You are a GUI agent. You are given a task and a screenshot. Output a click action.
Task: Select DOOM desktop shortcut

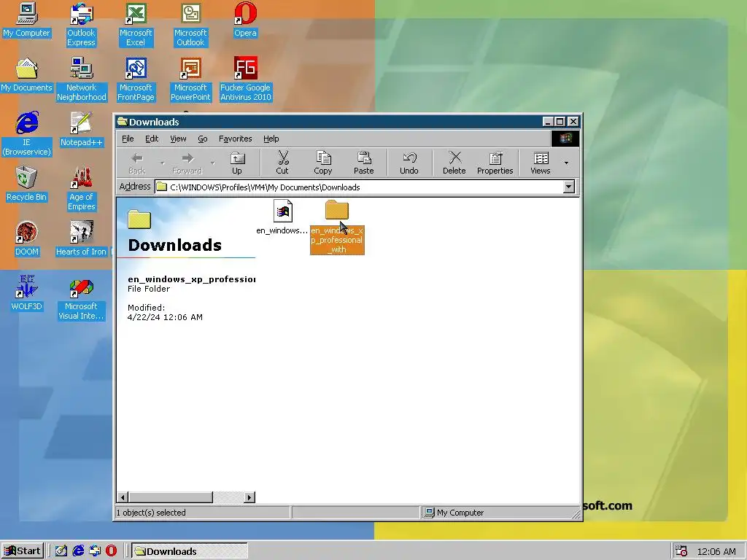click(26, 239)
